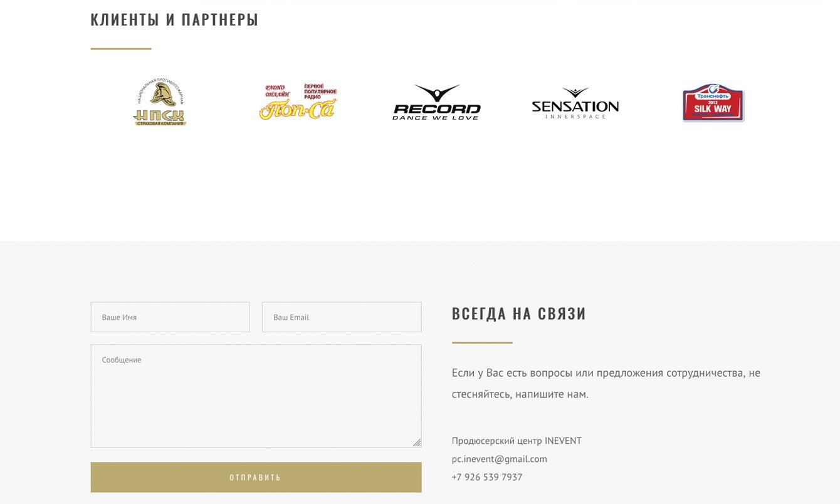The image size is (840, 504).
Task: Click the winged emblem above SENSATION text
Action: 575,93
